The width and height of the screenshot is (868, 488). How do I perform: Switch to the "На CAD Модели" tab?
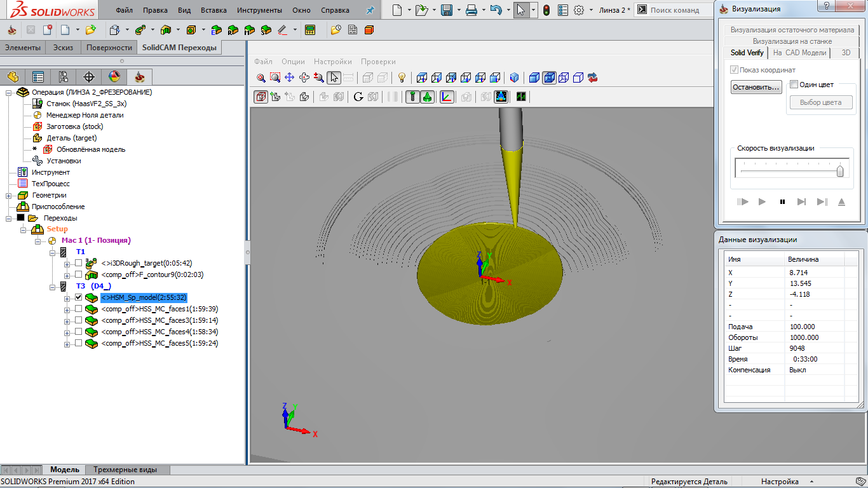coord(800,53)
